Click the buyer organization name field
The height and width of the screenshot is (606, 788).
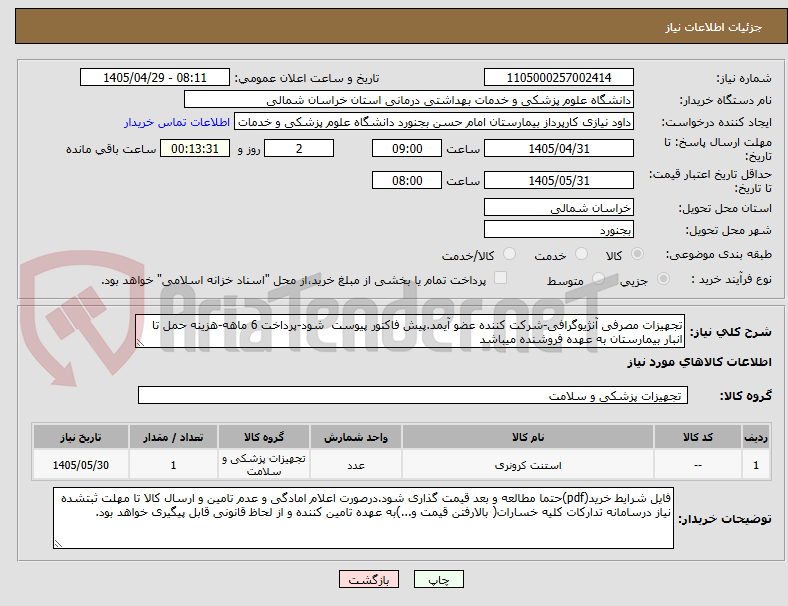click(409, 99)
